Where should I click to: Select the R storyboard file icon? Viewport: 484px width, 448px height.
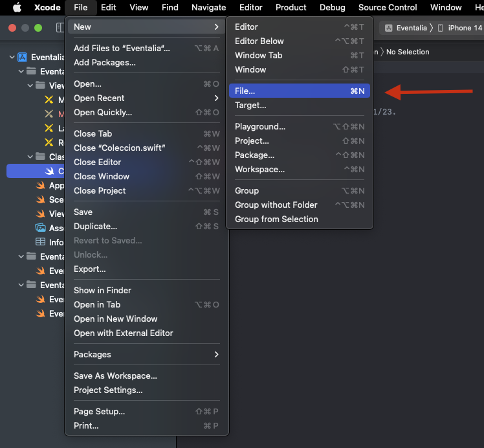(x=49, y=142)
